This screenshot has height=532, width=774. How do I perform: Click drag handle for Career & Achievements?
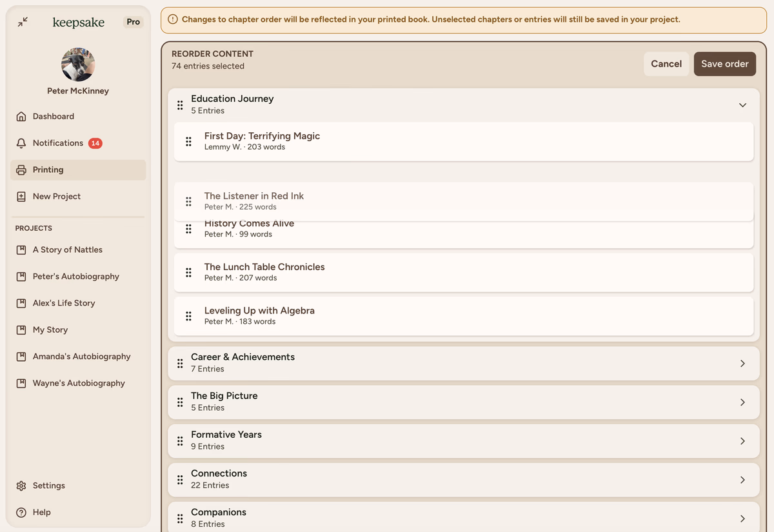click(x=180, y=363)
